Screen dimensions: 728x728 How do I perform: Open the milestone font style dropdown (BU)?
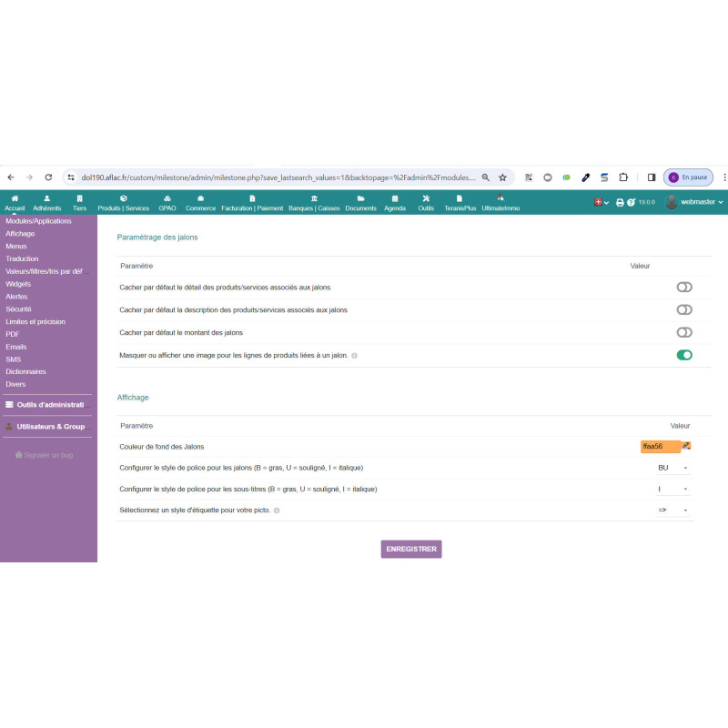coord(673,468)
